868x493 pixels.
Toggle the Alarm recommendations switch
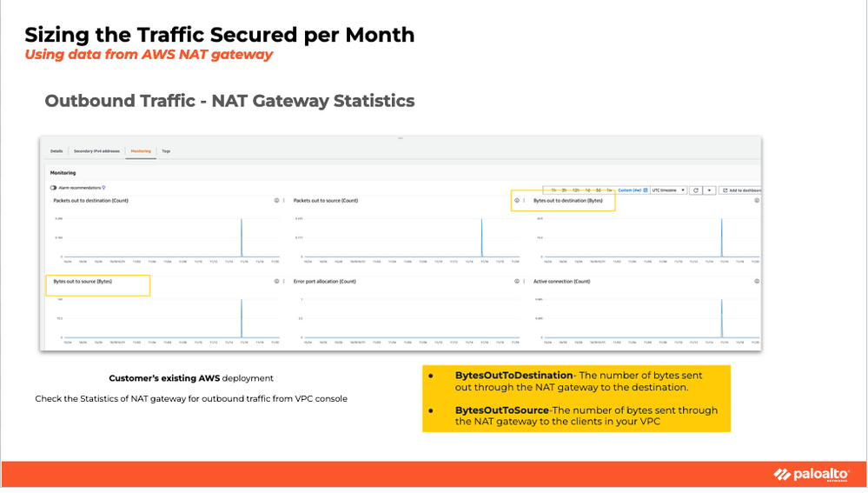click(54, 187)
